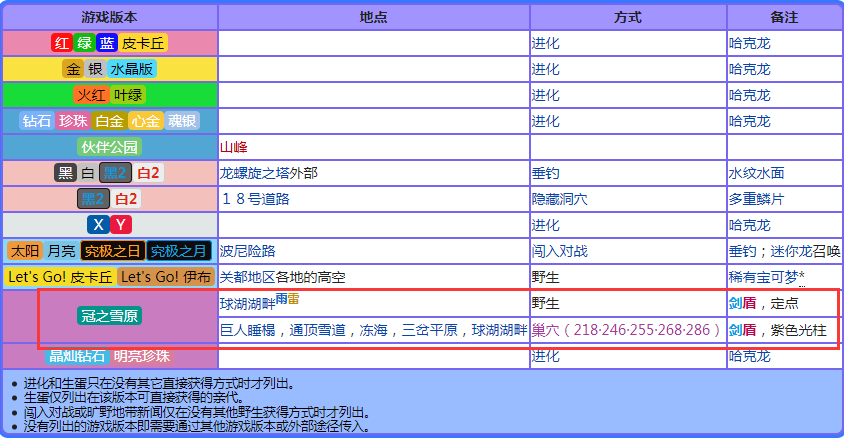This screenshot has height=440, width=844.
Task: Open the Let's Go! 伊布 link
Action: 166,277
